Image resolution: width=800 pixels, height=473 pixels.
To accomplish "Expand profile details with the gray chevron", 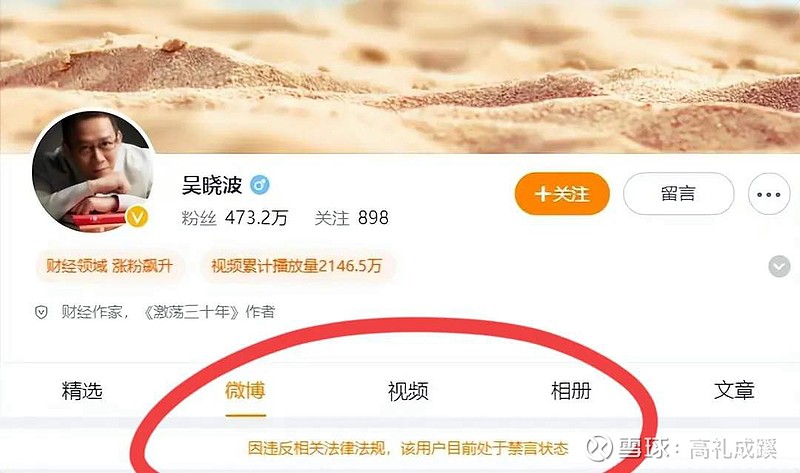I will [779, 266].
